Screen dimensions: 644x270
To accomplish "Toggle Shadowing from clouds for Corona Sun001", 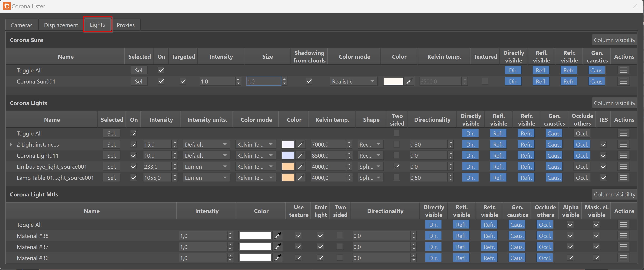I will pyautogui.click(x=309, y=81).
